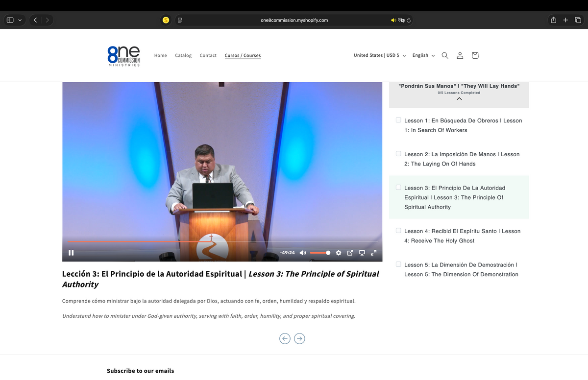The height and width of the screenshot is (380, 588).
Task: Mute the video with the speaker icon
Action: (x=303, y=253)
